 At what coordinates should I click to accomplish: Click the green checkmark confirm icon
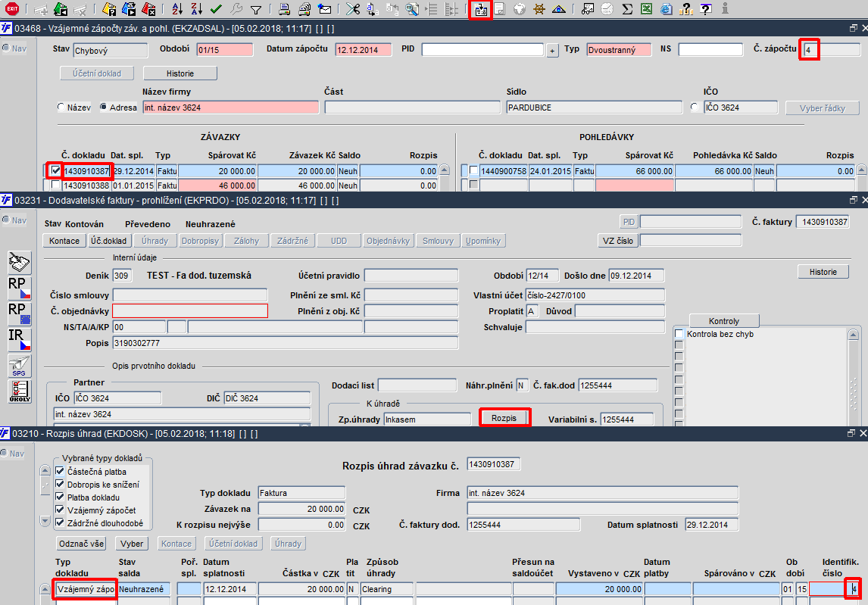pyautogui.click(x=216, y=9)
